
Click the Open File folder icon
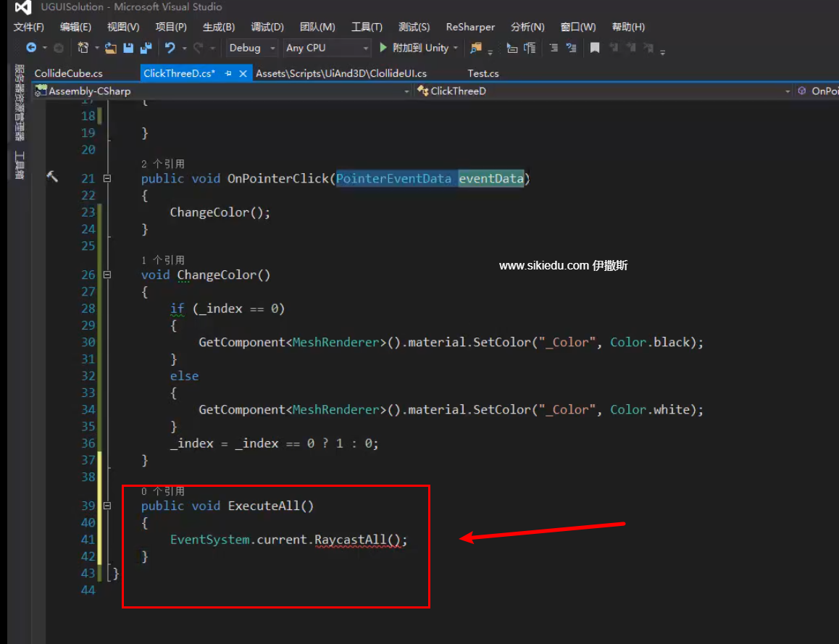tap(111, 48)
